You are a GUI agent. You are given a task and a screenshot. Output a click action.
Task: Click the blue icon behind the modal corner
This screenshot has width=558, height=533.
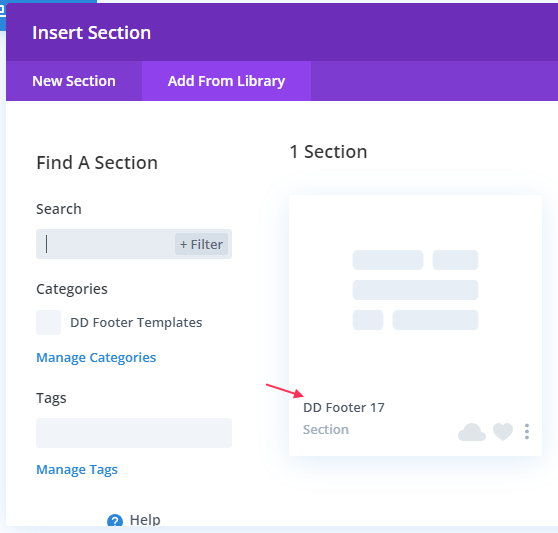point(2,14)
